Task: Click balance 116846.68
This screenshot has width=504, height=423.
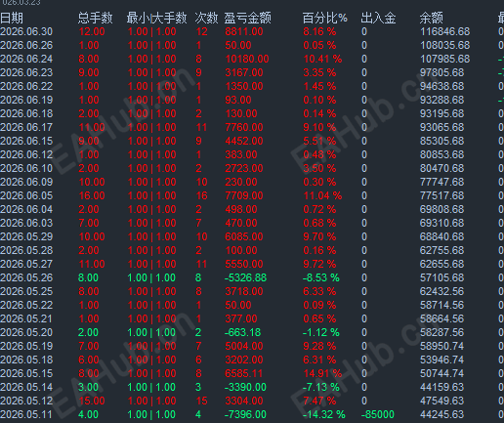Action: 444,31
